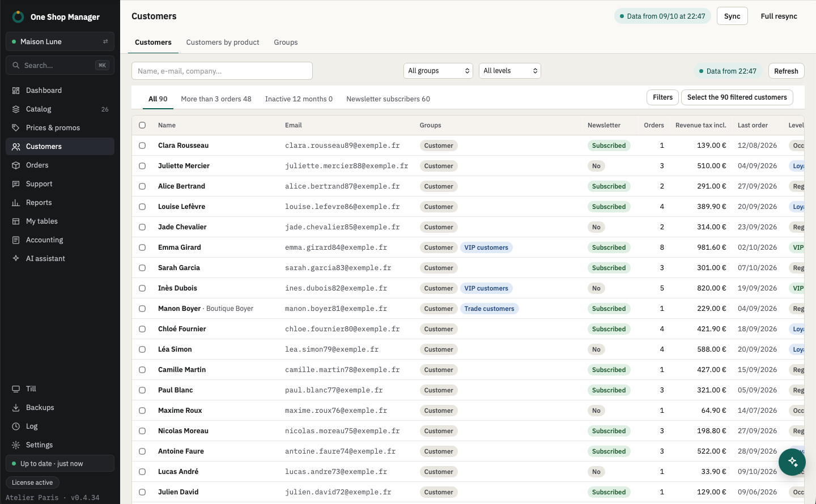Check the box for Clara Rousseau
The image size is (816, 504).
(142, 146)
